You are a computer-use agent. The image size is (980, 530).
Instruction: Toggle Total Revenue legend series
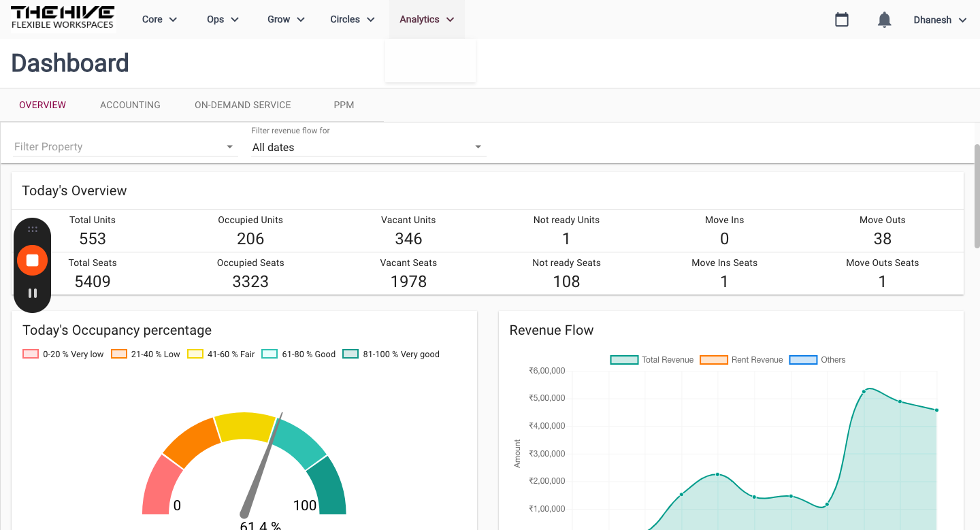pos(652,360)
